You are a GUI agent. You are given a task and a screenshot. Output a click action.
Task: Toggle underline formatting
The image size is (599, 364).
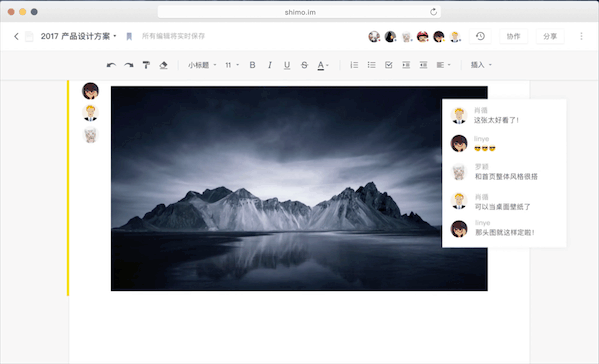coord(287,65)
